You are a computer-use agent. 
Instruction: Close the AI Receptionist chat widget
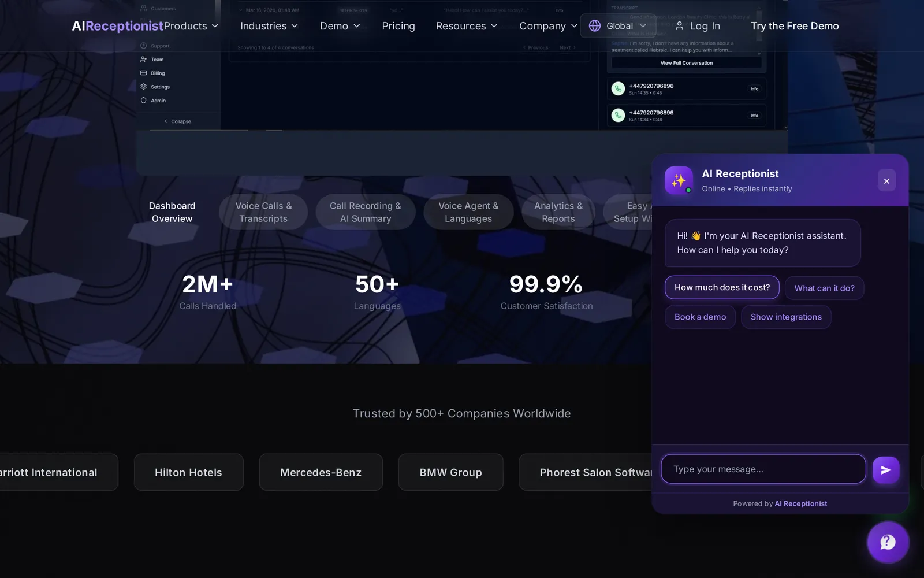[886, 181]
